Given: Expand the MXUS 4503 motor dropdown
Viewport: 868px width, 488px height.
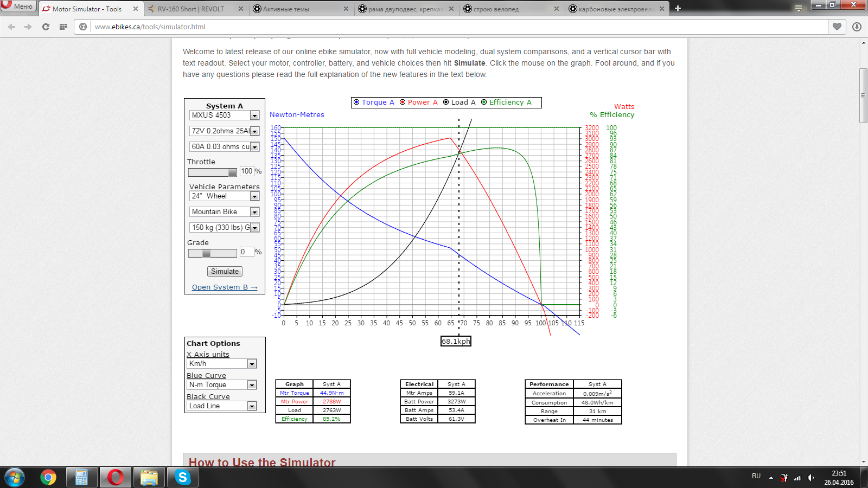Looking at the screenshot, I should (254, 115).
